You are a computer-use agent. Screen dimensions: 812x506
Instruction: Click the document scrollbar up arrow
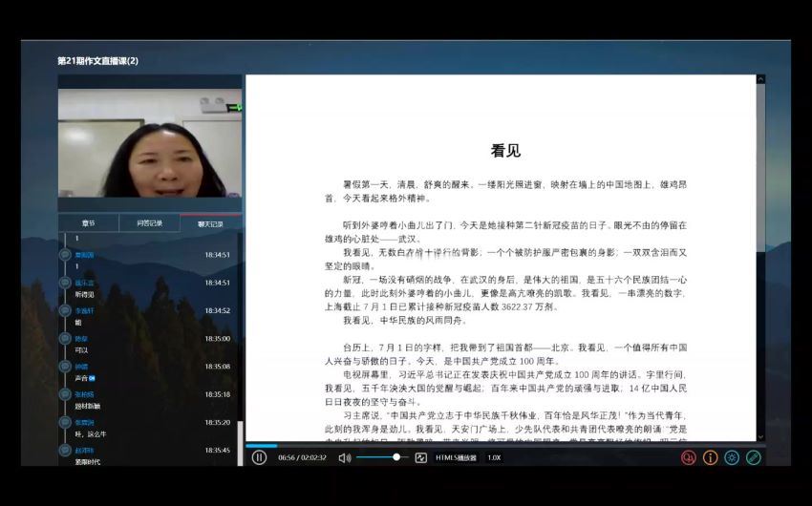click(x=760, y=79)
